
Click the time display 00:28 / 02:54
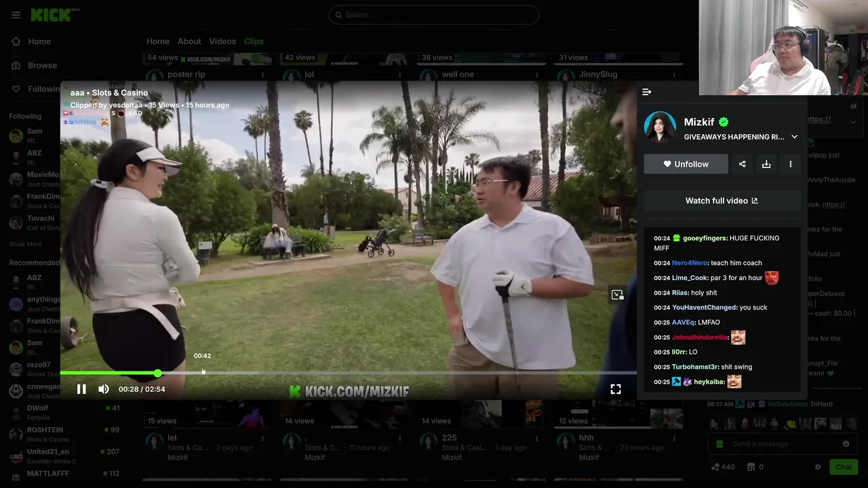point(142,389)
